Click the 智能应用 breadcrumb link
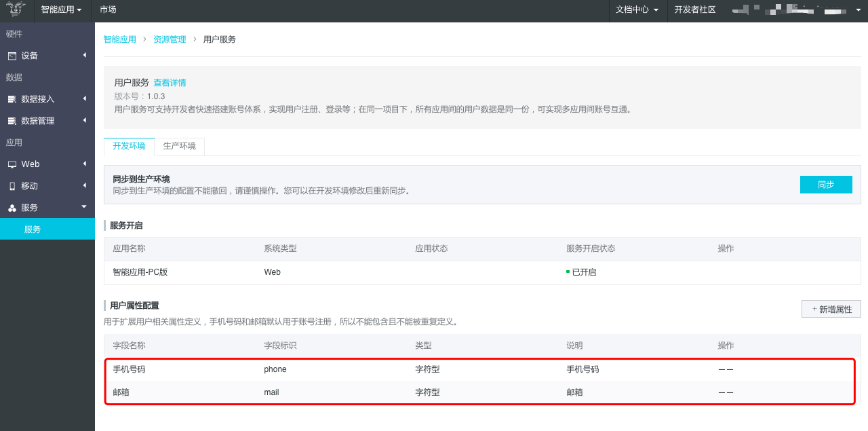Screen dimensions: 868x431 point(120,39)
